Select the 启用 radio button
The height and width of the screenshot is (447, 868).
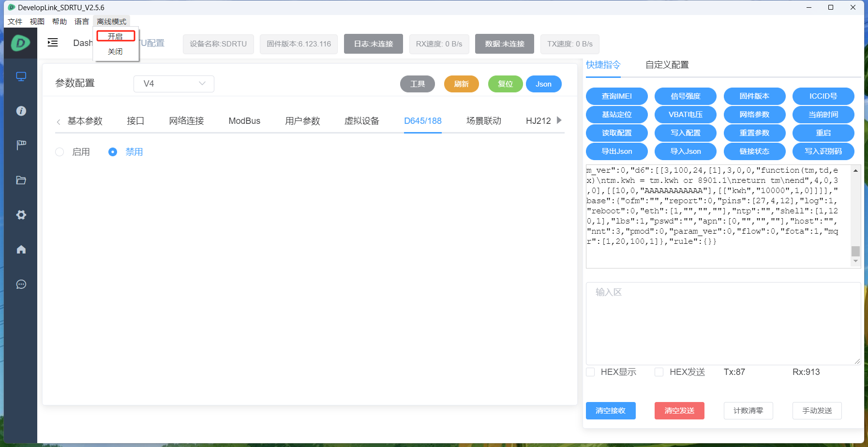click(60, 152)
